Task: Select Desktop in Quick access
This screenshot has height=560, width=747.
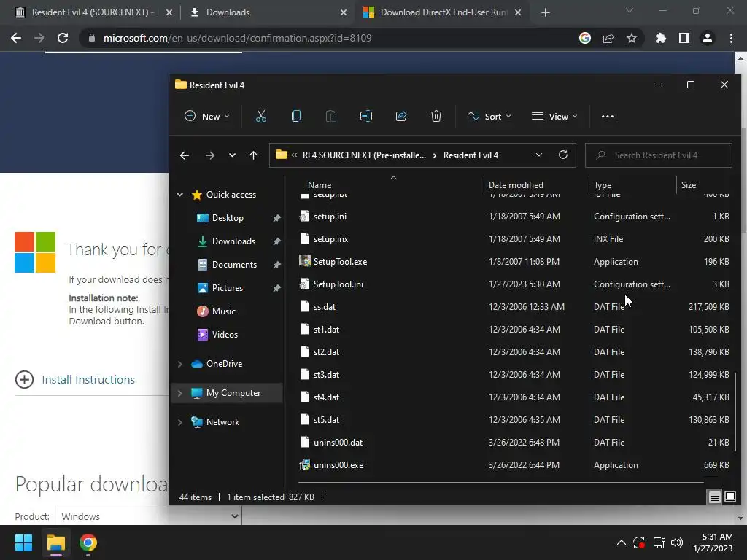Action: [228, 217]
